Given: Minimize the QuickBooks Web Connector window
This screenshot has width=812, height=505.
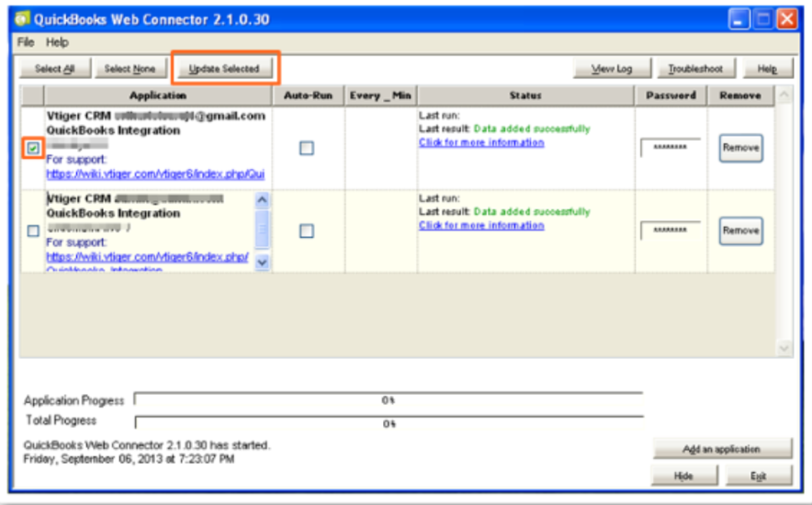Looking at the screenshot, I should pyautogui.click(x=739, y=19).
